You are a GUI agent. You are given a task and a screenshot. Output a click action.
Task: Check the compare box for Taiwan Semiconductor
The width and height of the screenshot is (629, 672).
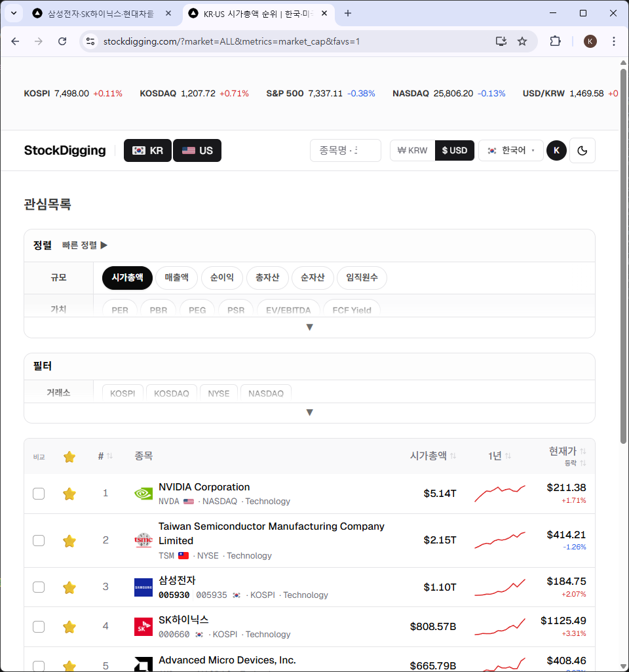pos(39,540)
